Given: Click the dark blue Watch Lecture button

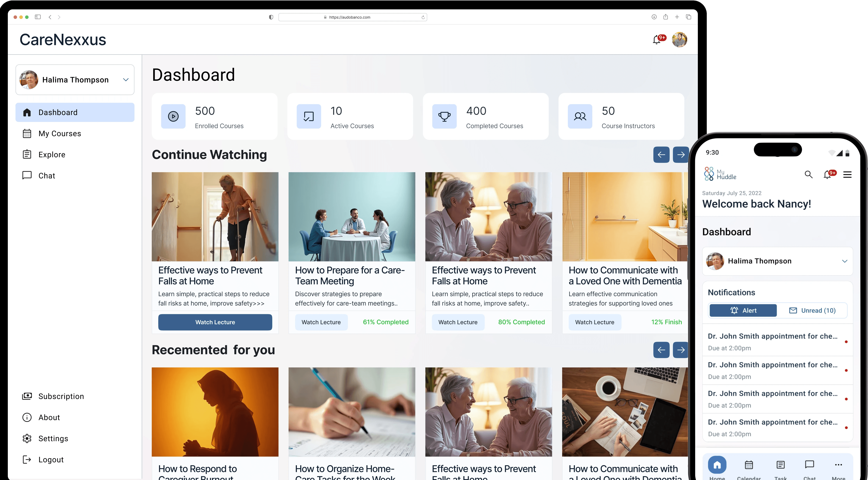Looking at the screenshot, I should click(x=215, y=322).
